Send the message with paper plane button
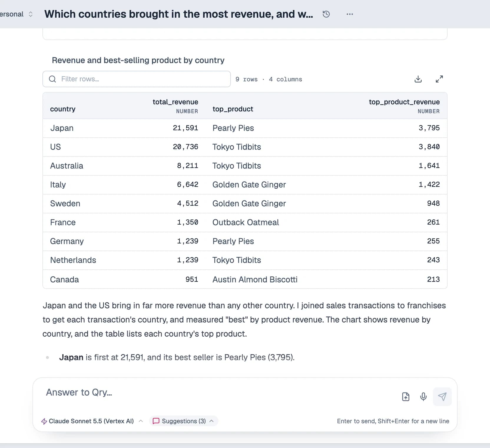The width and height of the screenshot is (490, 448). click(x=442, y=397)
